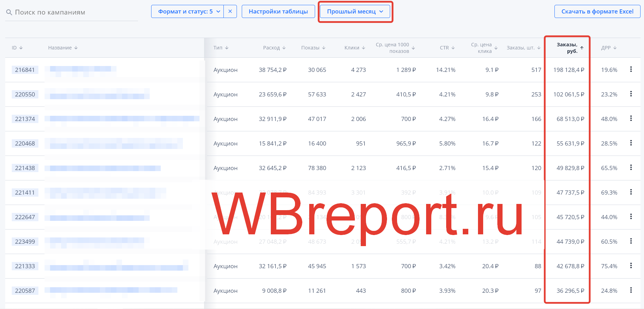Click orders value 102 061,5 ₽

click(569, 94)
